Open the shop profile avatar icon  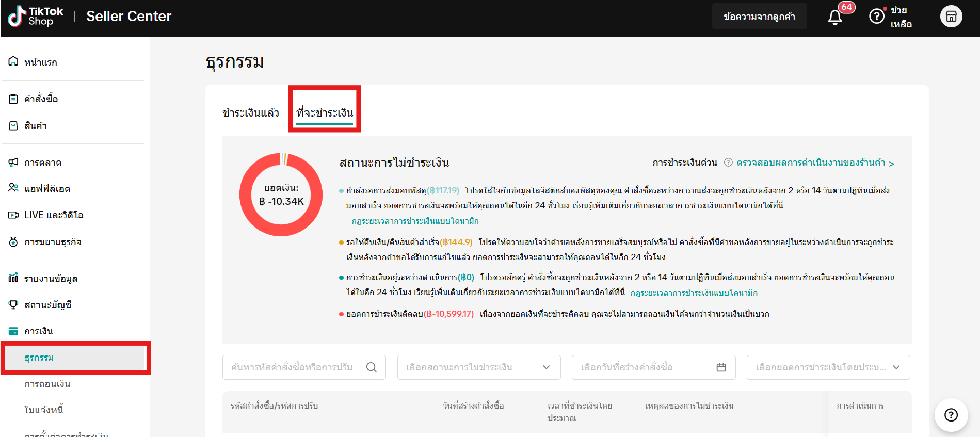(951, 17)
